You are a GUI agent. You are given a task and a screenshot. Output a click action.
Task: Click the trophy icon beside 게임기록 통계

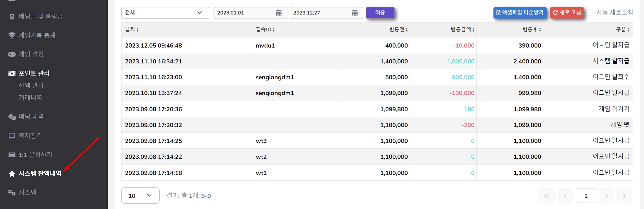pos(12,35)
